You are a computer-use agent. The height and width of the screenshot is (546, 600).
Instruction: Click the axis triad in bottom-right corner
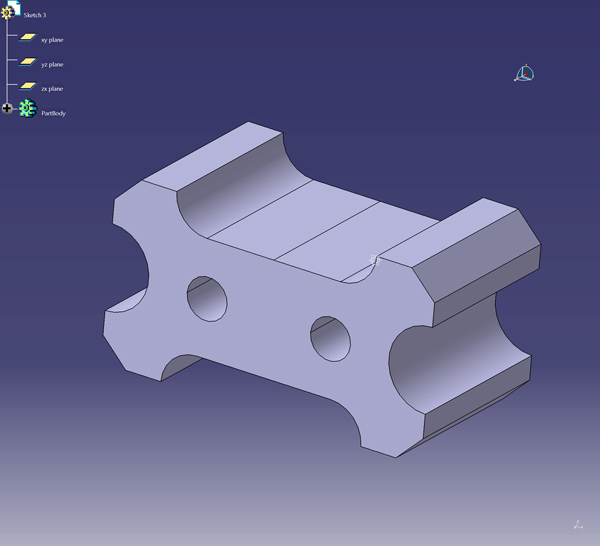[x=578, y=523]
